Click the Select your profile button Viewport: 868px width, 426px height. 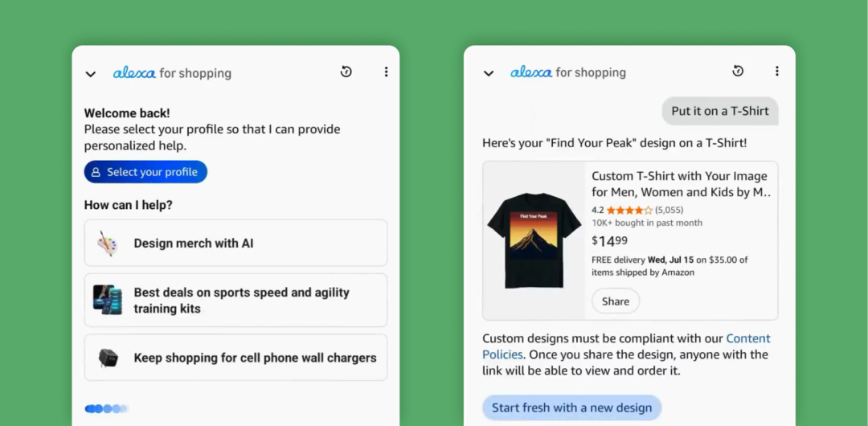click(x=145, y=172)
